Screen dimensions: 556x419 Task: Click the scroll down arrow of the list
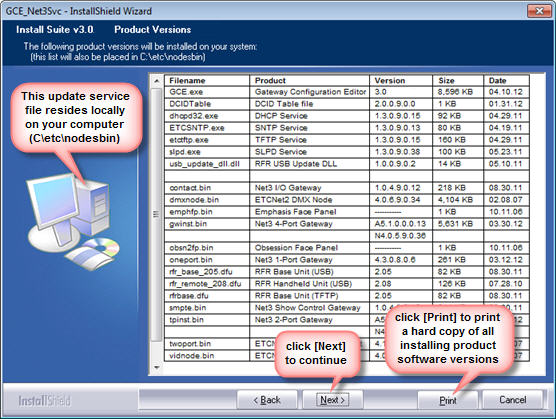(156, 368)
